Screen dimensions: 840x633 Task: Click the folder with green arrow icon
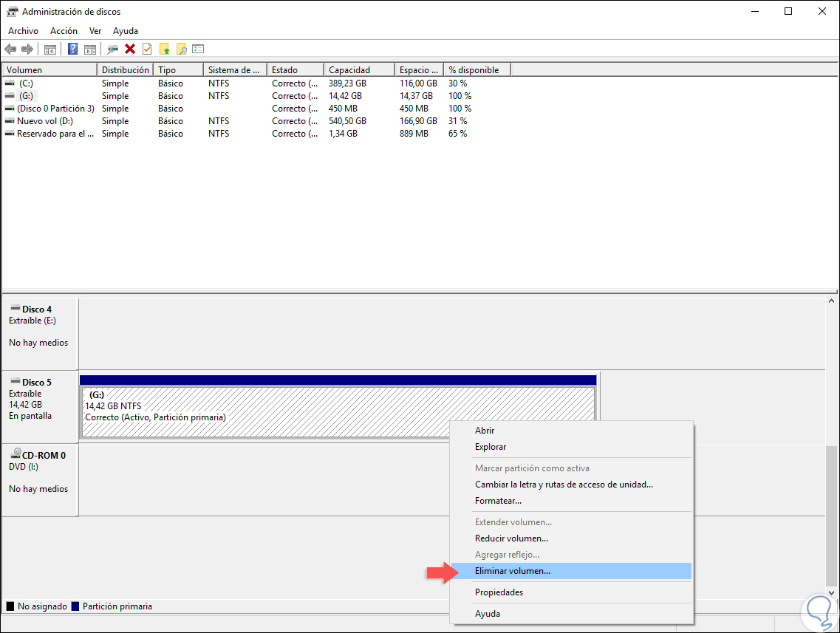(x=165, y=49)
